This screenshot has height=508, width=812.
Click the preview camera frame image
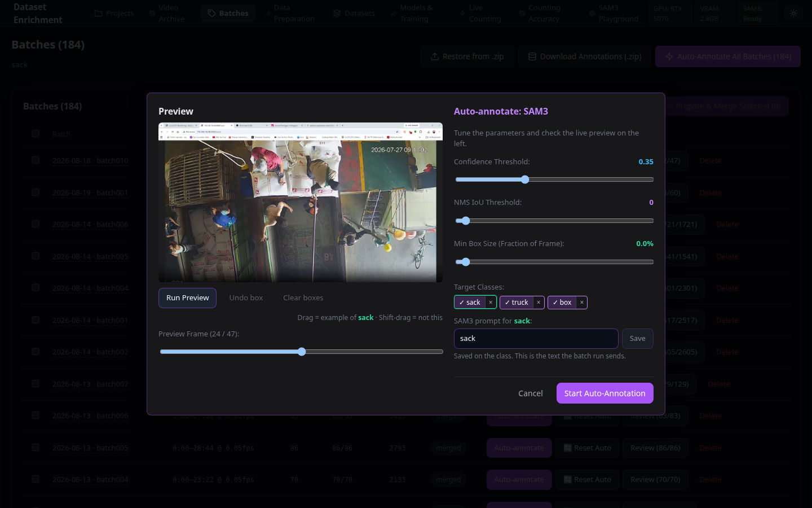[301, 202]
